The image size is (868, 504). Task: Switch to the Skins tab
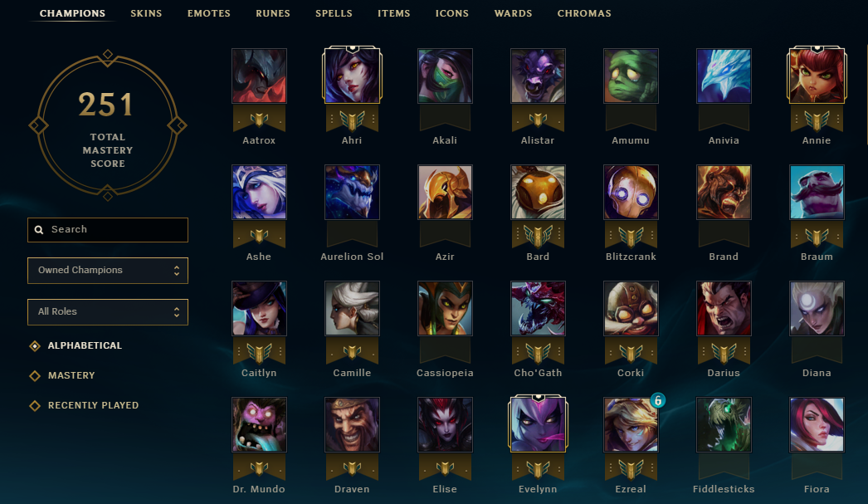tap(146, 13)
